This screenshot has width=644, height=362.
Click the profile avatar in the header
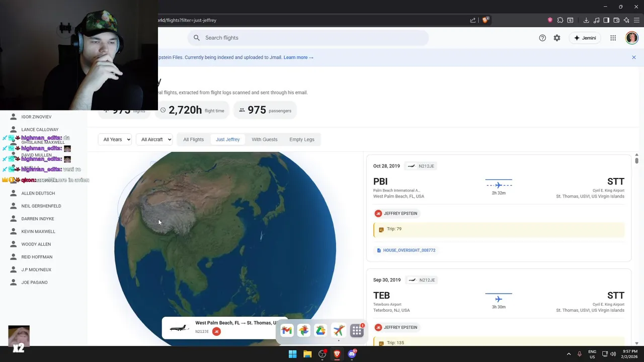tap(632, 38)
